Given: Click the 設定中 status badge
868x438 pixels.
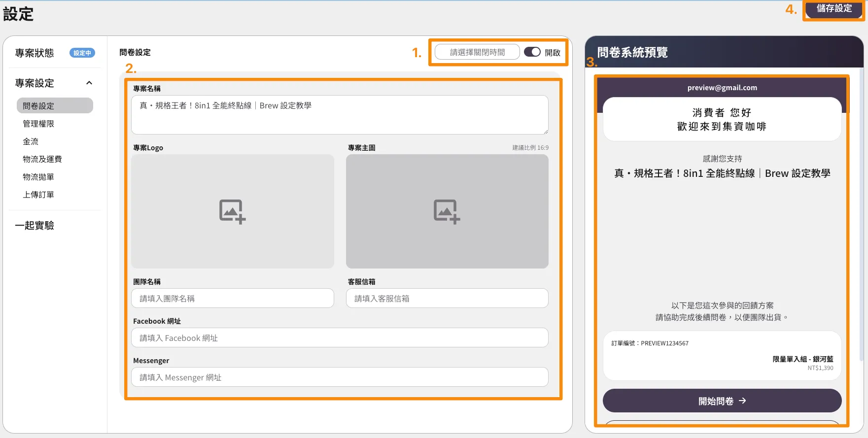Looking at the screenshot, I should [x=82, y=53].
